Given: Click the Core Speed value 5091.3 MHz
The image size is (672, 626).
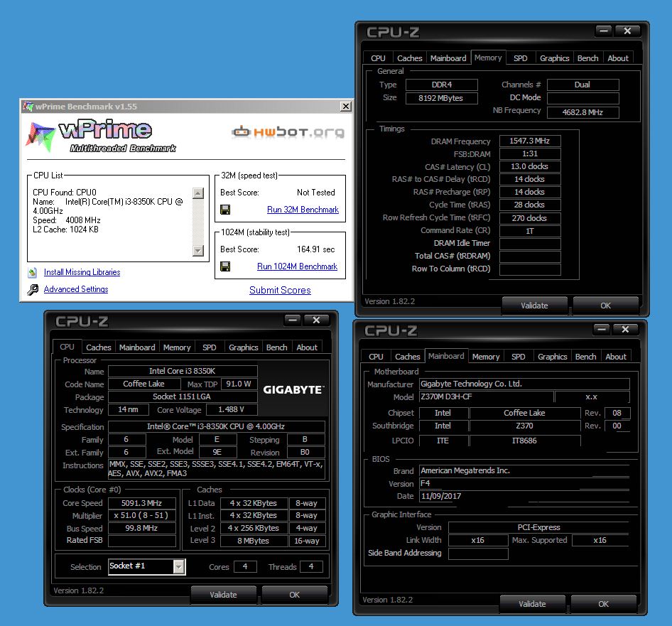Looking at the screenshot, I should click(x=142, y=503).
